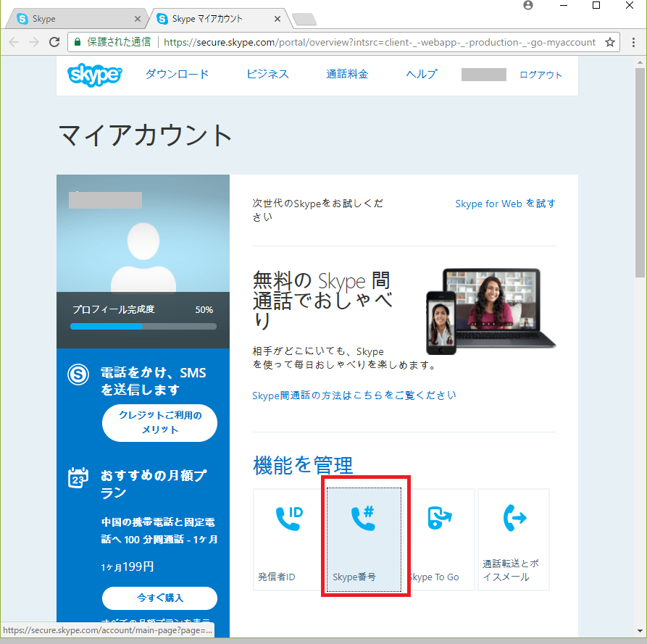Open the Skype To Go tile
Screen dimensions: 647x644
(440, 540)
